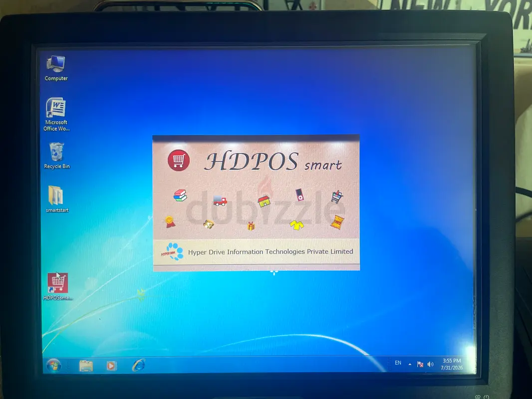Click the Show Desktop strip beside the clock
The width and height of the screenshot is (532, 399).
click(x=471, y=364)
